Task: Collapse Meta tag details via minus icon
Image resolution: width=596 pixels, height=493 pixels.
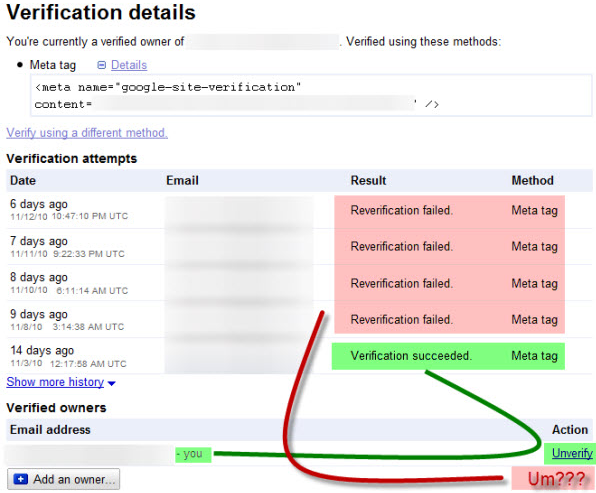Action: [x=101, y=65]
